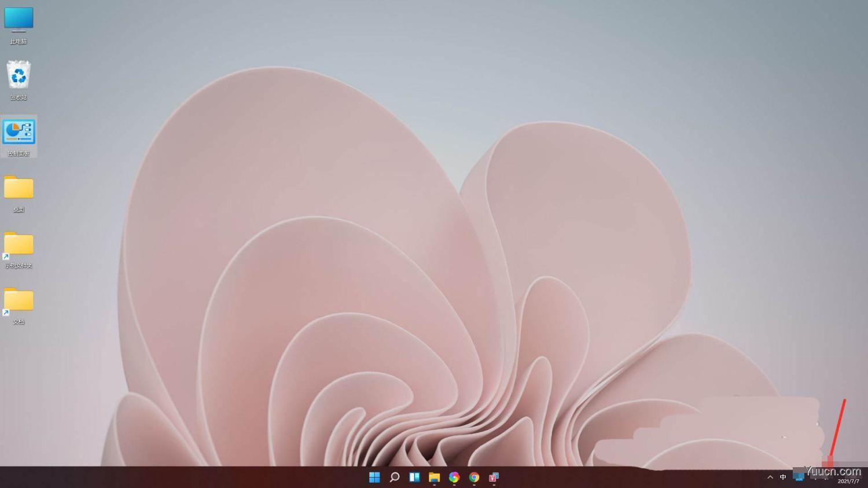Launch Google Chrome from taskbar
This screenshot has width=868, height=488.
(x=474, y=477)
